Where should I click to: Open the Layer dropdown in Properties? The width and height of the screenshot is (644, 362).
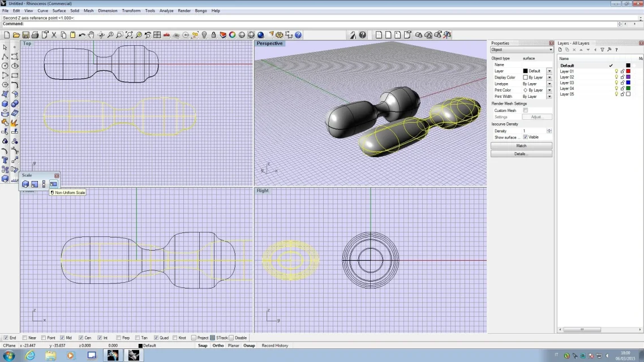point(549,71)
